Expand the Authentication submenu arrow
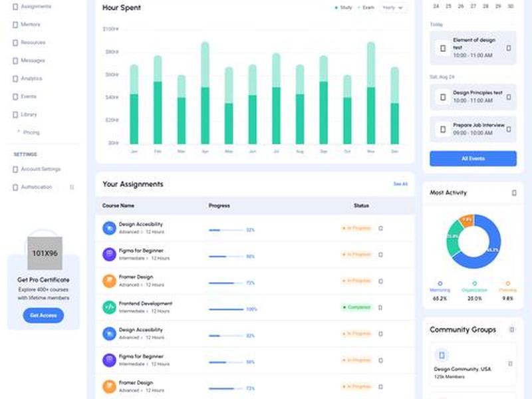The width and height of the screenshot is (532, 399). pyautogui.click(x=72, y=188)
